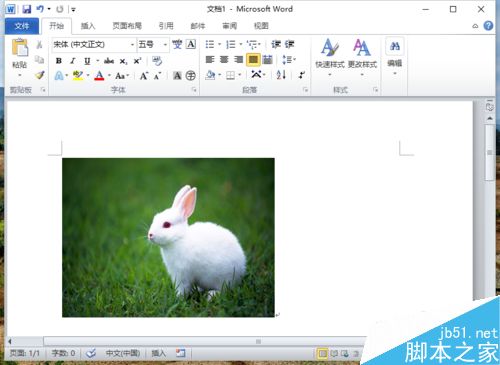Click the Redo icon in quick access toolbar
500x365 pixels.
(x=60, y=9)
